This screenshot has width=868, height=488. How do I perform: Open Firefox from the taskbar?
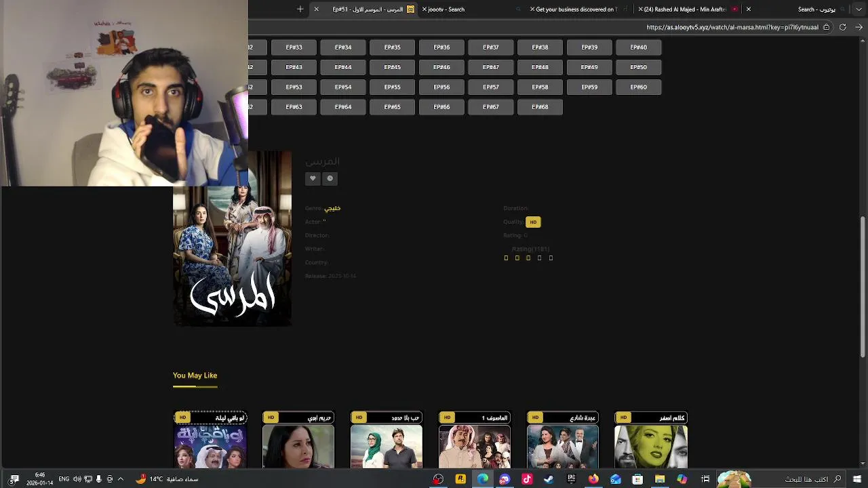click(x=593, y=479)
